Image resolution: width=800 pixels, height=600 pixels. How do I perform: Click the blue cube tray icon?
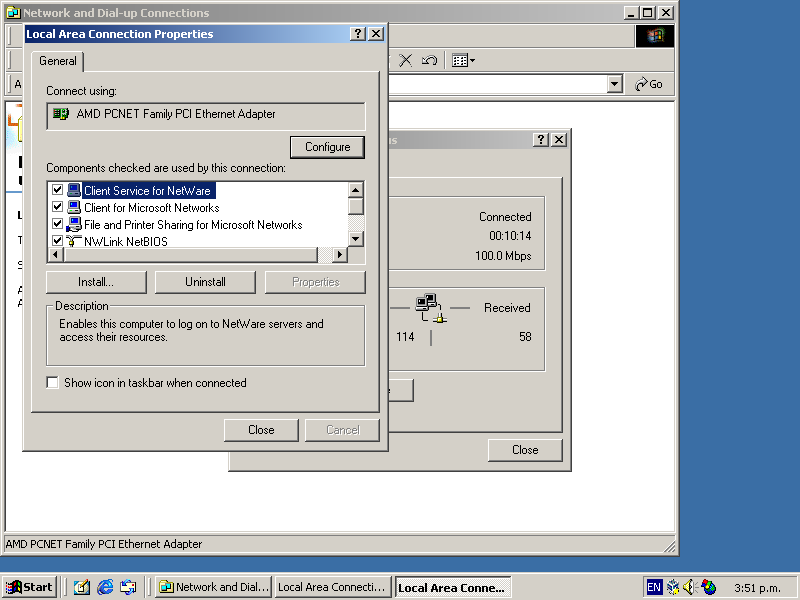pos(673,587)
